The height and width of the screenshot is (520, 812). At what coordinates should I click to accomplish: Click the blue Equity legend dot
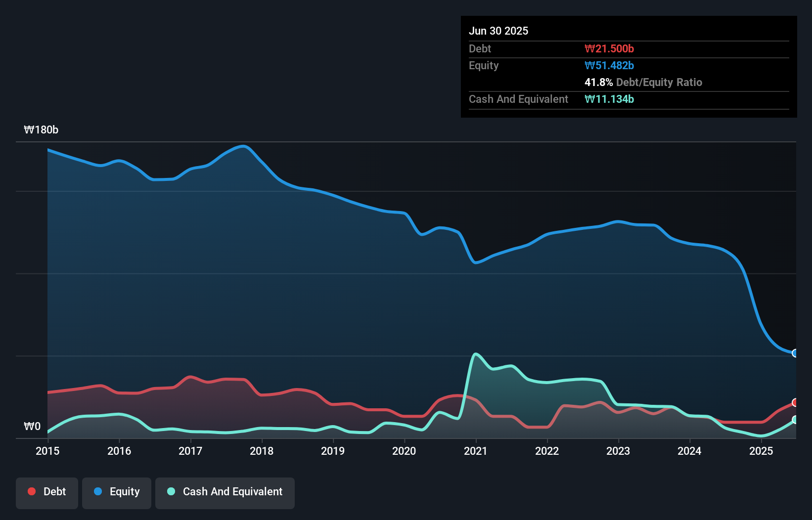98,491
